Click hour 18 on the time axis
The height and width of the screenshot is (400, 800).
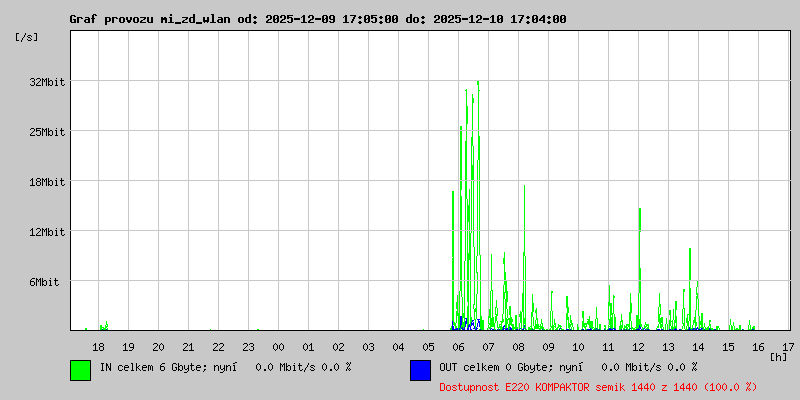[98, 347]
